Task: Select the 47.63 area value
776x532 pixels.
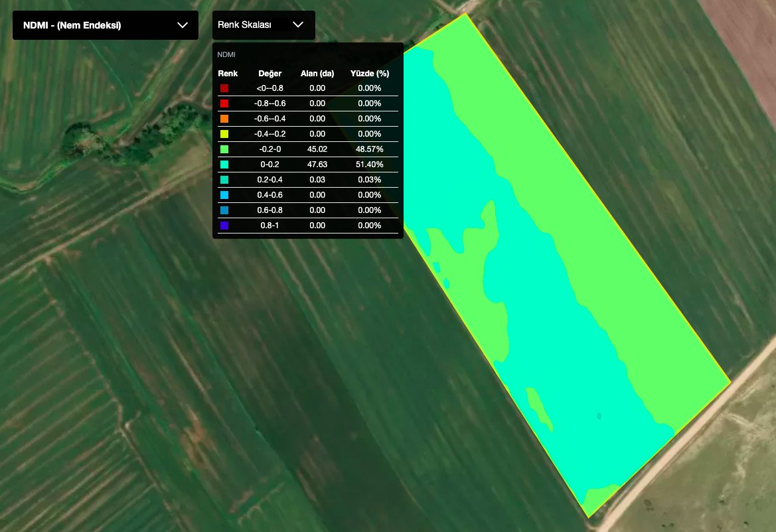Action: [x=317, y=165]
